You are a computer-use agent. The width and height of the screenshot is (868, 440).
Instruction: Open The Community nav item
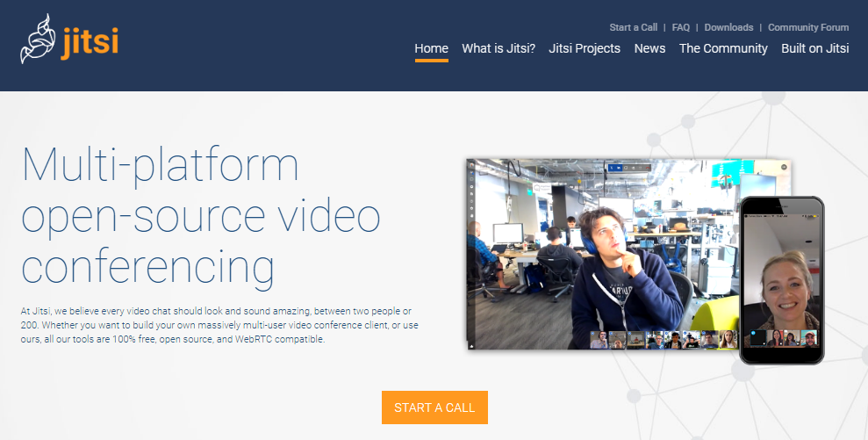(x=723, y=48)
